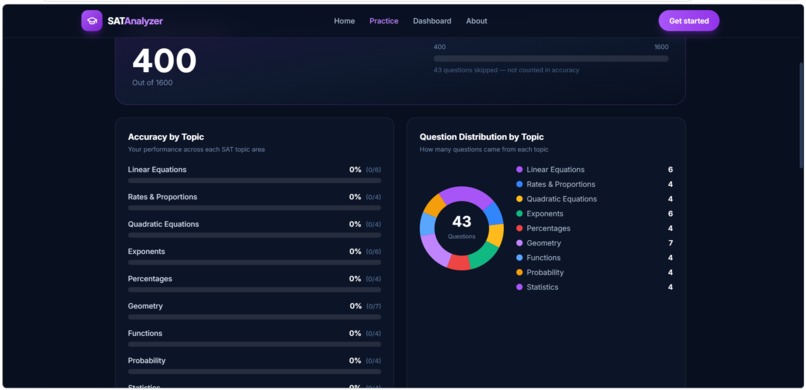
Task: Click the Accuracy by Topic heading
Action: 166,137
